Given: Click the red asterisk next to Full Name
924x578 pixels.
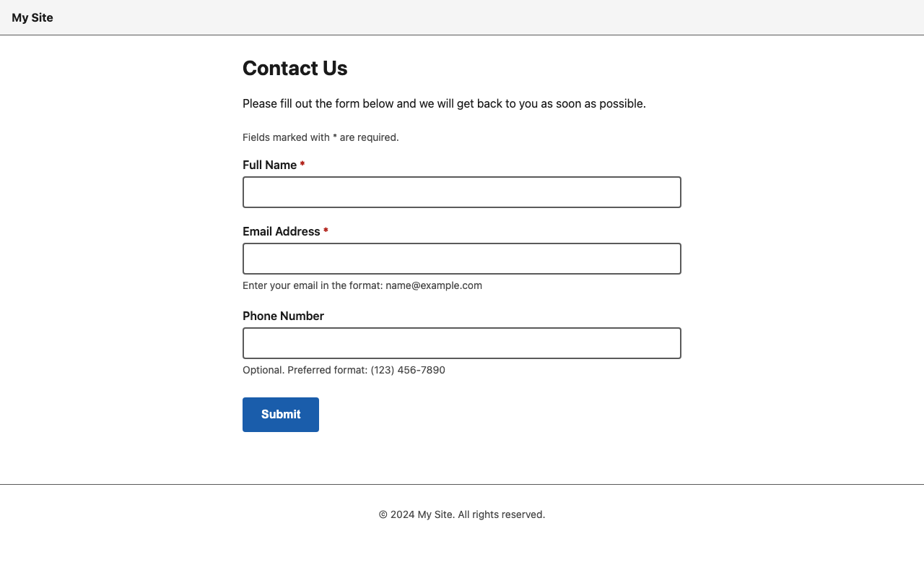Looking at the screenshot, I should click(x=302, y=165).
